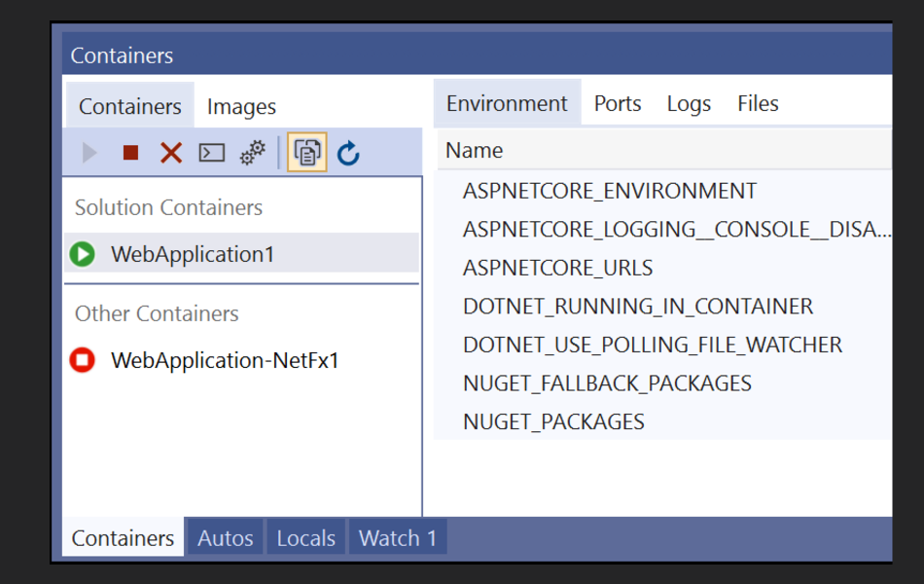Open a terminal window for the container
The height and width of the screenshot is (584, 924).
click(212, 152)
